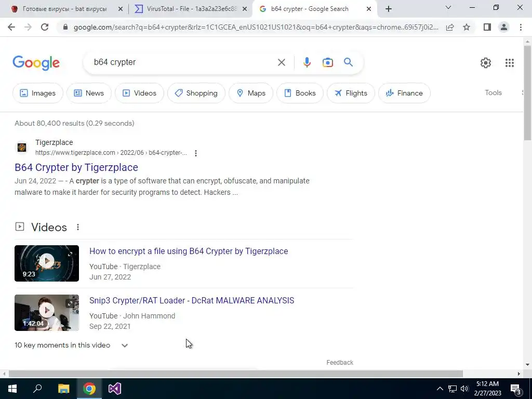Open the Windows Start menu
The height and width of the screenshot is (399, 532).
tap(12, 389)
